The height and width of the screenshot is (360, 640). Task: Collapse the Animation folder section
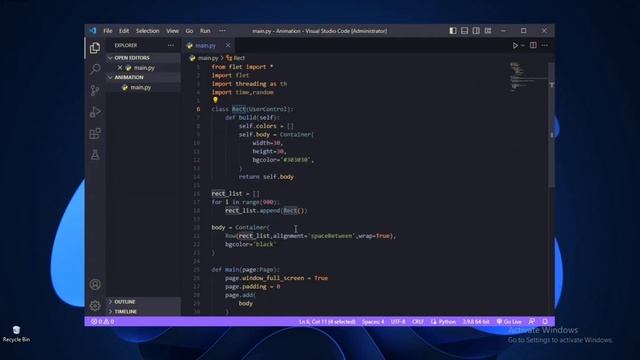(x=143, y=77)
